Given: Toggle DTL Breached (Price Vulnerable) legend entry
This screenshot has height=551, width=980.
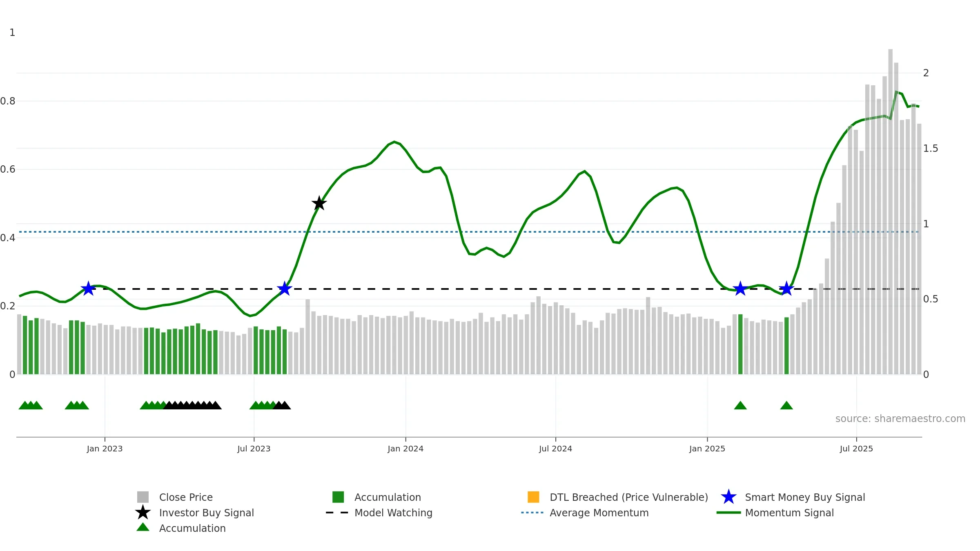Looking at the screenshot, I should click(618, 497).
